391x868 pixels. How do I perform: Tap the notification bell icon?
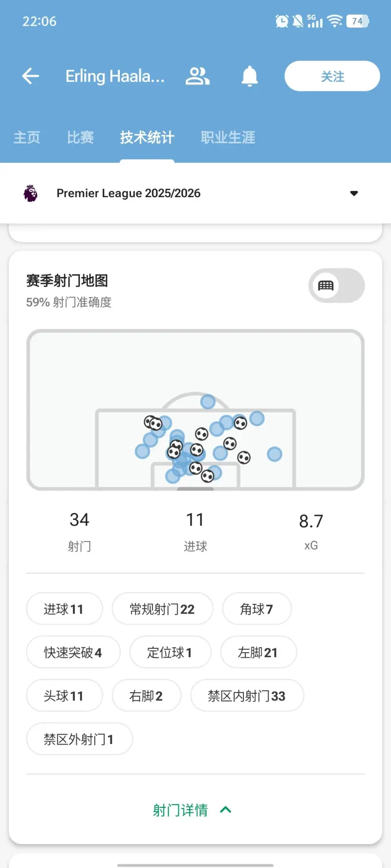pyautogui.click(x=249, y=76)
